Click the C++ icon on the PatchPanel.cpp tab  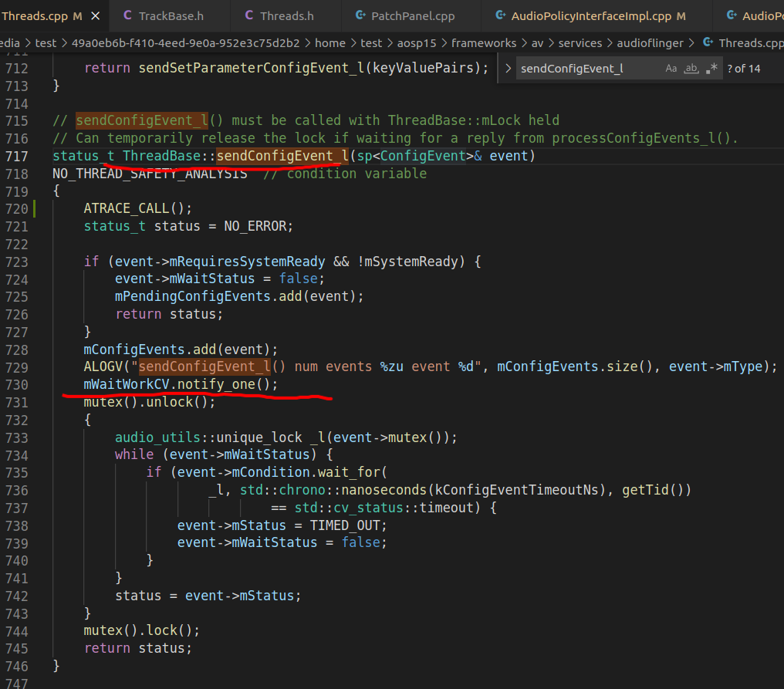pyautogui.click(x=360, y=15)
